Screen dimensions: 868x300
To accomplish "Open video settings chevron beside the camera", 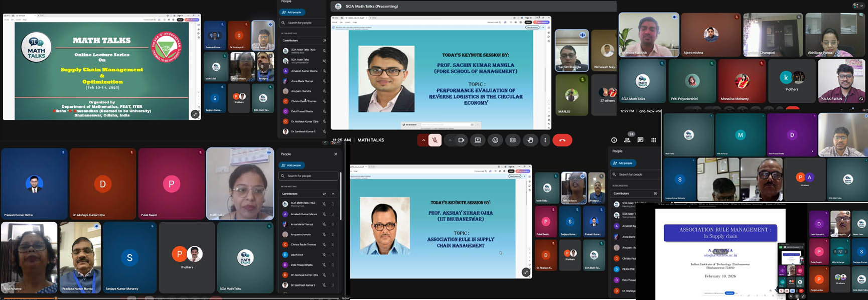I will (x=450, y=140).
